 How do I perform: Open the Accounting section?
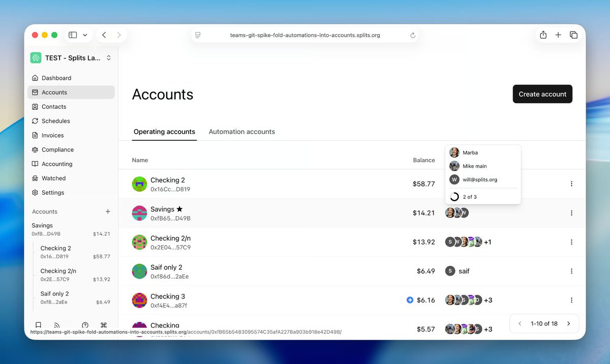(71, 164)
